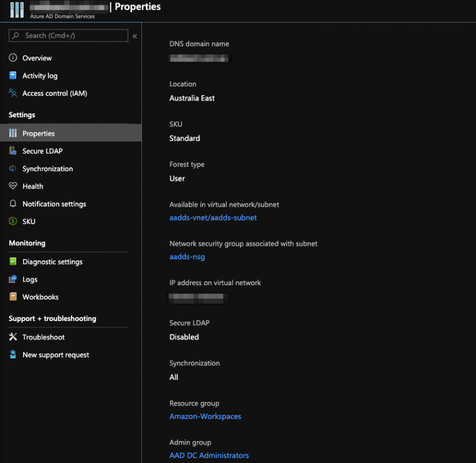Open the aadds-nsg security group link

[x=187, y=257]
